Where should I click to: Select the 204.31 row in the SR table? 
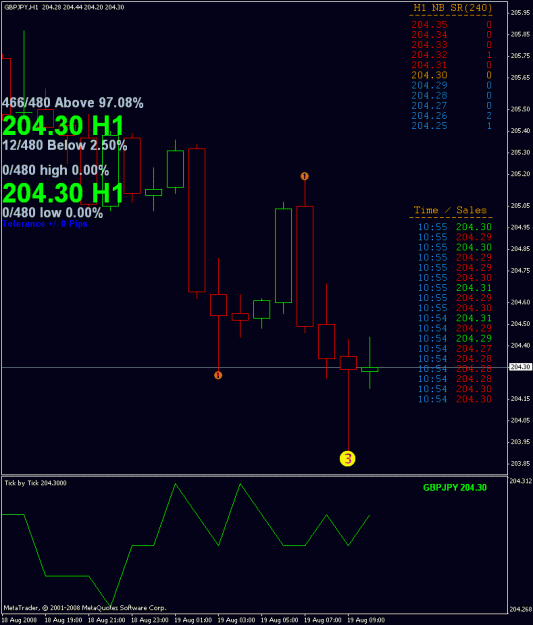(x=451, y=65)
